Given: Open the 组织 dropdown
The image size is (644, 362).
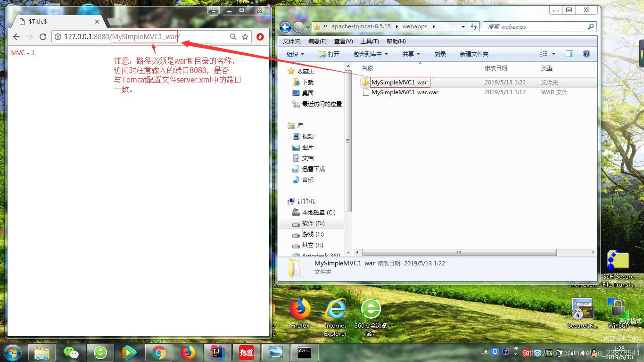Looking at the screenshot, I should point(296,54).
